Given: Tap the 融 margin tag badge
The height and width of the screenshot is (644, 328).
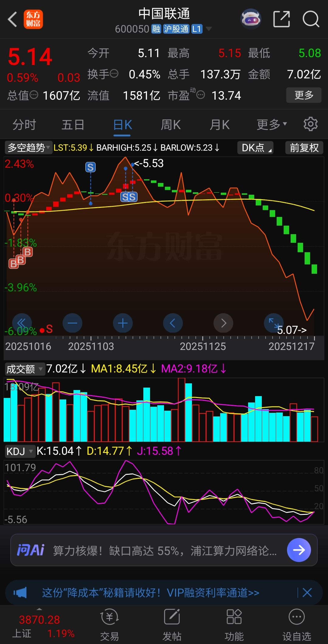Looking at the screenshot, I should coord(156,29).
